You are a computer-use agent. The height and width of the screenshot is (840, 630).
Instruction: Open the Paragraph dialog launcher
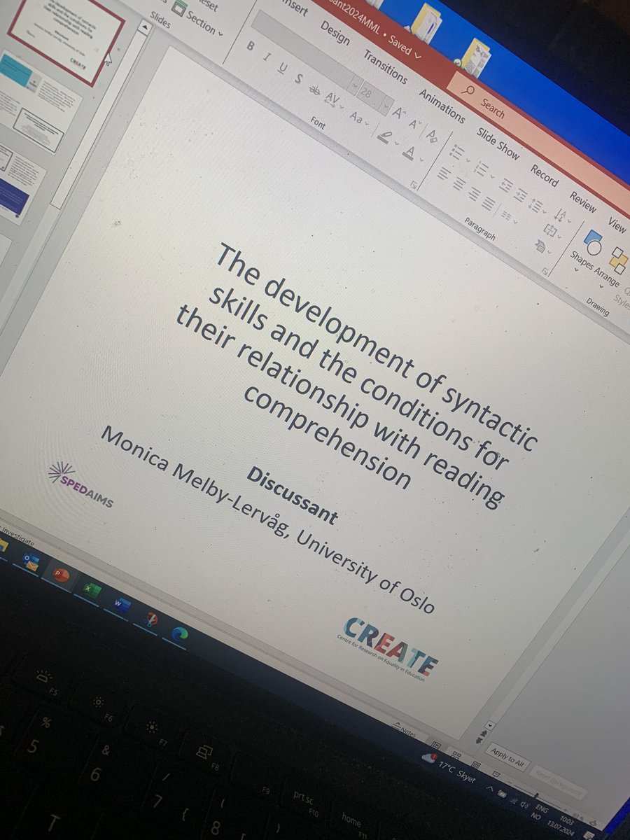click(545, 271)
